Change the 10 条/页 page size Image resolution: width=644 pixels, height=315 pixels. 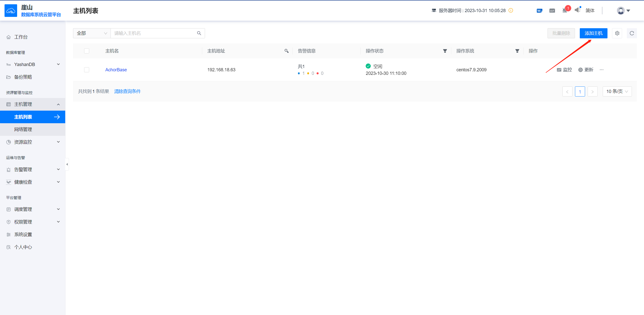[x=617, y=91]
